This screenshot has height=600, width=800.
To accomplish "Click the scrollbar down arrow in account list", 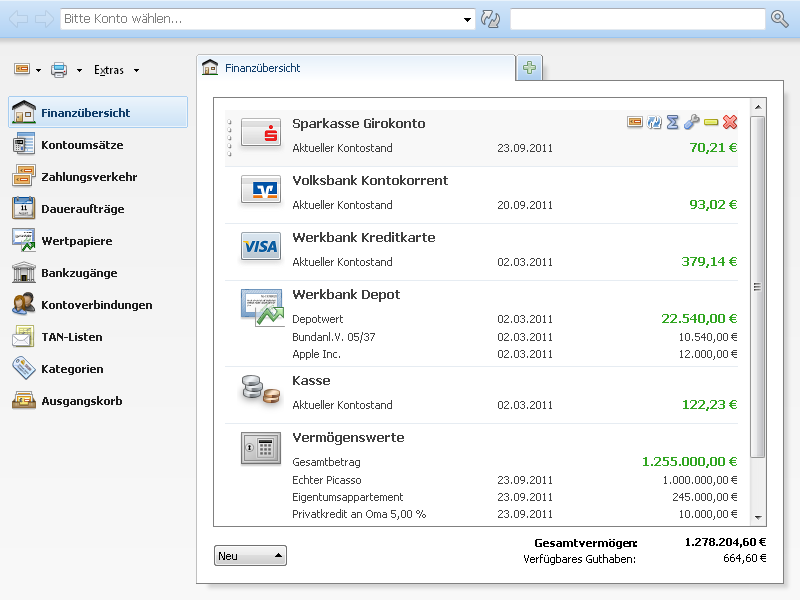I will pos(758,517).
